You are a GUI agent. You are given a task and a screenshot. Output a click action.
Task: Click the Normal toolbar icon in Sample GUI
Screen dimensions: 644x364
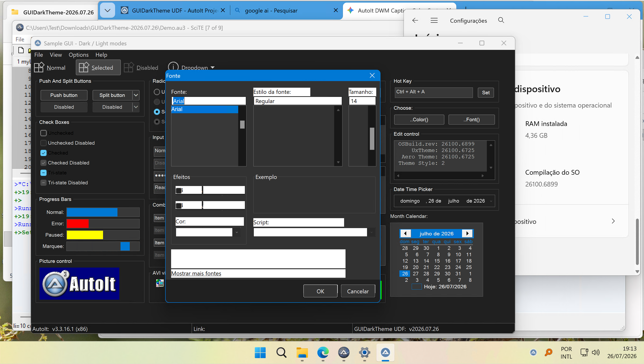[39, 68]
